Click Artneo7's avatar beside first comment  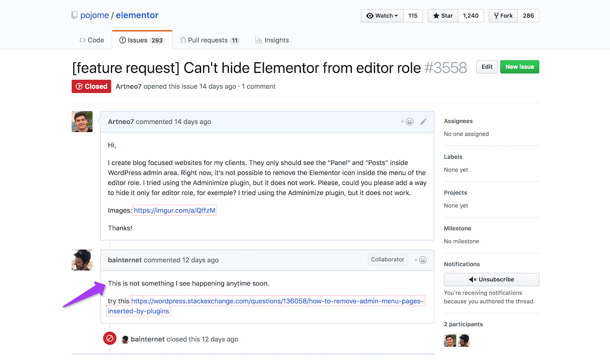click(82, 121)
